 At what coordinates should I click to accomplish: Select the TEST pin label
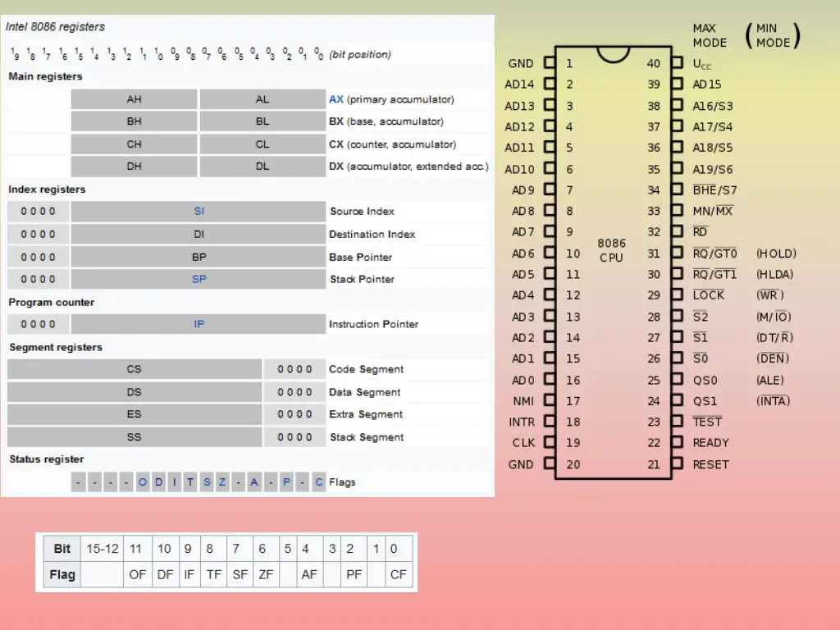point(707,422)
